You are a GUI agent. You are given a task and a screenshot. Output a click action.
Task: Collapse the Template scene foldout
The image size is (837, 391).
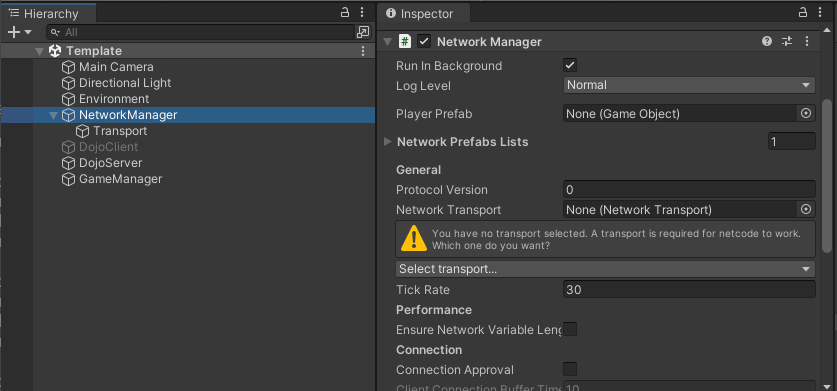(39, 51)
